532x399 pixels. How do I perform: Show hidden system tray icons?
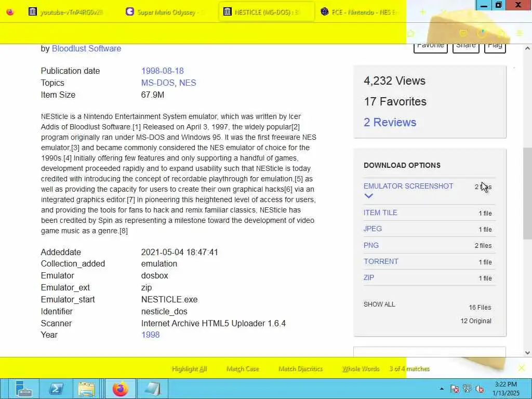click(x=442, y=389)
